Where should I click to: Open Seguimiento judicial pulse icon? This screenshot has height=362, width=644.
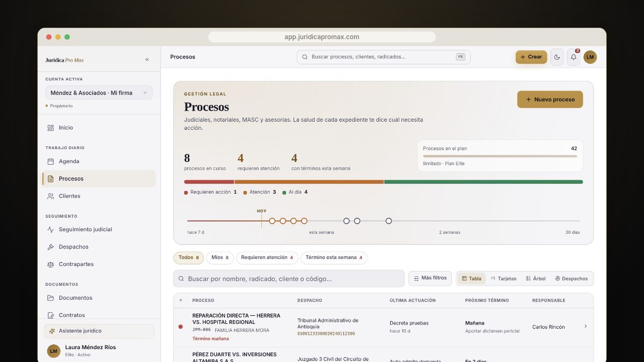click(x=50, y=230)
